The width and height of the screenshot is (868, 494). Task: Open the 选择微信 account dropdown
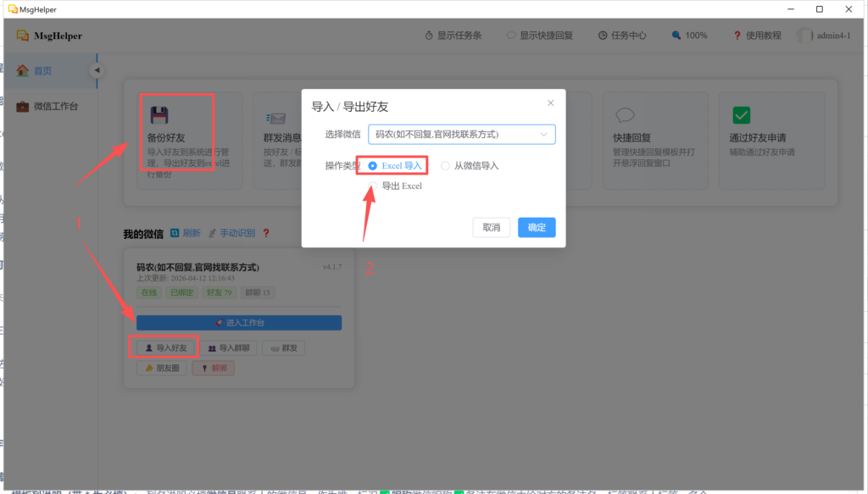coord(461,134)
